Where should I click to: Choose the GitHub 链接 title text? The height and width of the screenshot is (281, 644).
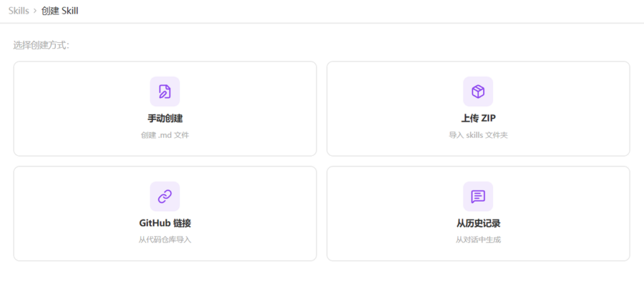point(165,223)
